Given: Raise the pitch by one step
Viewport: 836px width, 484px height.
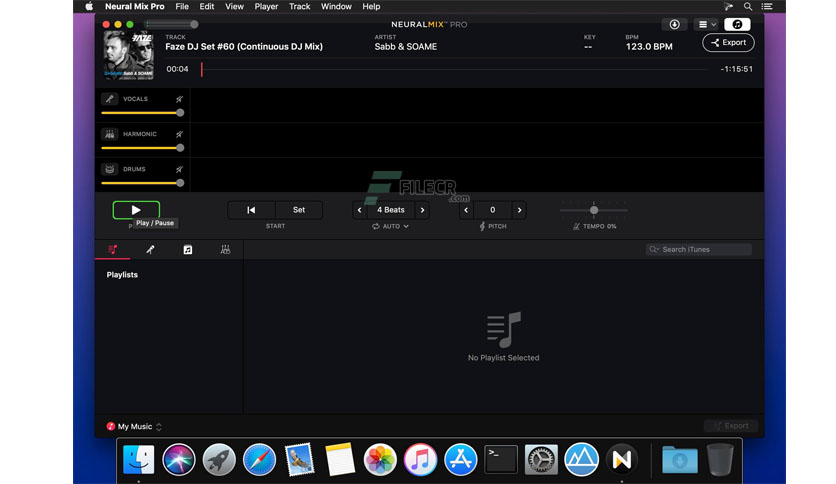Looking at the screenshot, I should click(519, 210).
